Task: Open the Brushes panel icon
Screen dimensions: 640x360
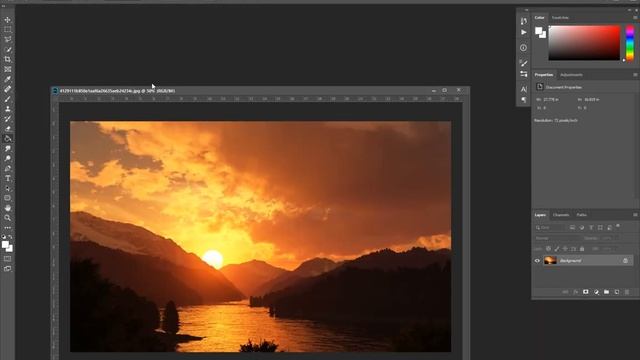Action: 524,63
